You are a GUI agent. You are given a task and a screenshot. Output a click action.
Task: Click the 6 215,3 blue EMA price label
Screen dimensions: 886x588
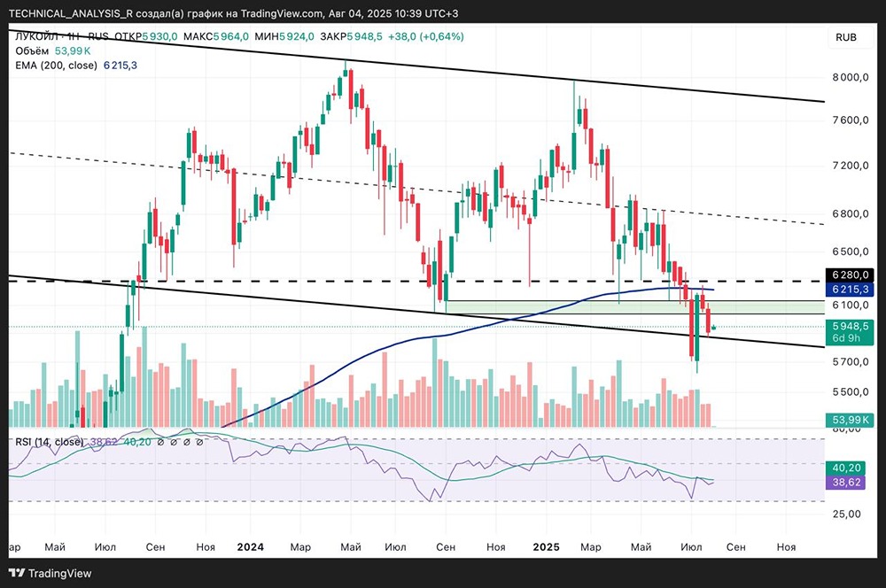click(x=851, y=290)
